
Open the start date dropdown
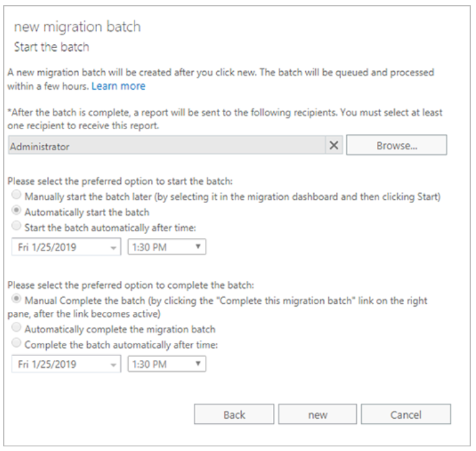pos(66,247)
